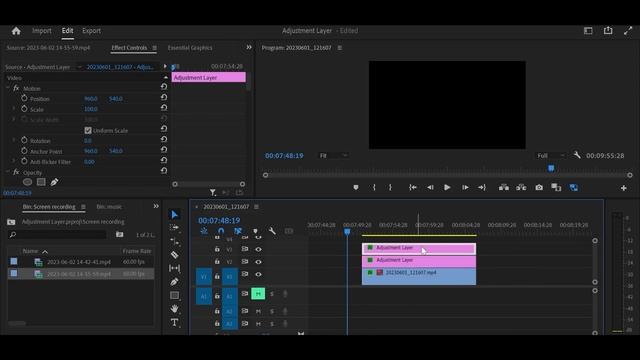Show hidden tabs in project panel group

point(156,206)
